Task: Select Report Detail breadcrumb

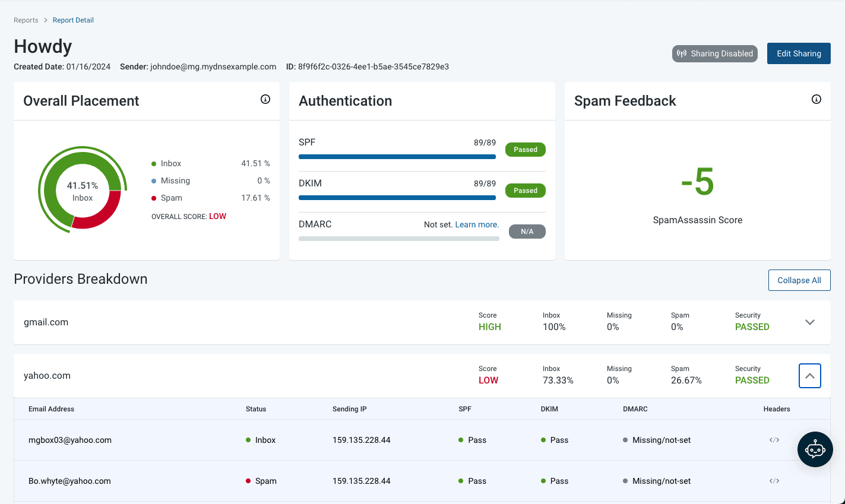Action: tap(73, 20)
